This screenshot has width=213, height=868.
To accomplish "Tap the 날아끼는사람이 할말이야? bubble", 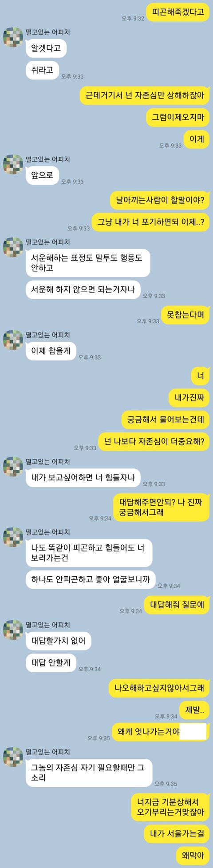I will coord(160,200).
